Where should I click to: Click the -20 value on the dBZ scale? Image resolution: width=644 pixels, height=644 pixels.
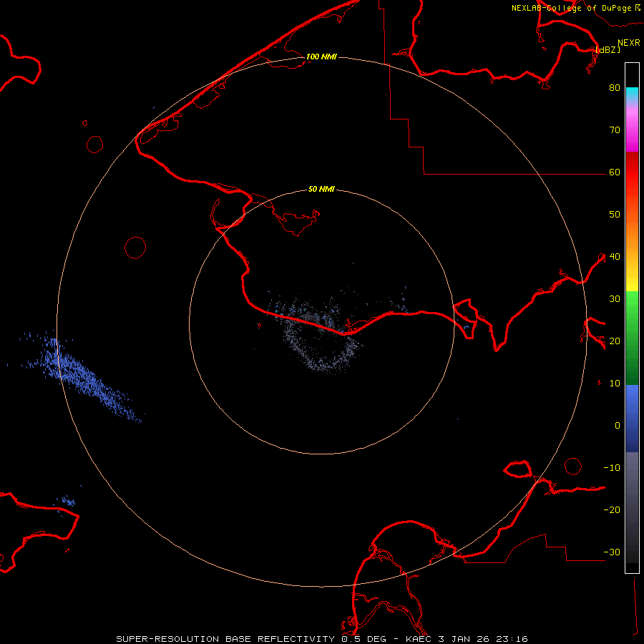click(x=612, y=510)
